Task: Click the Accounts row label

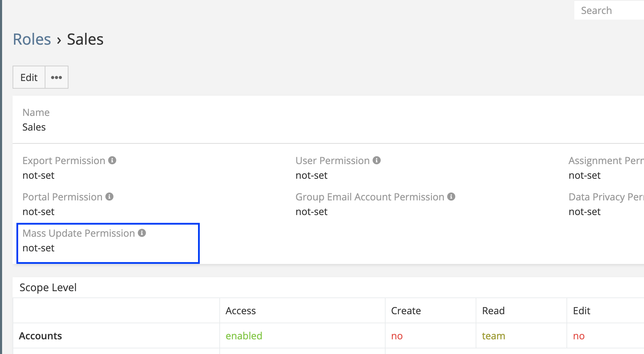Action: point(41,336)
